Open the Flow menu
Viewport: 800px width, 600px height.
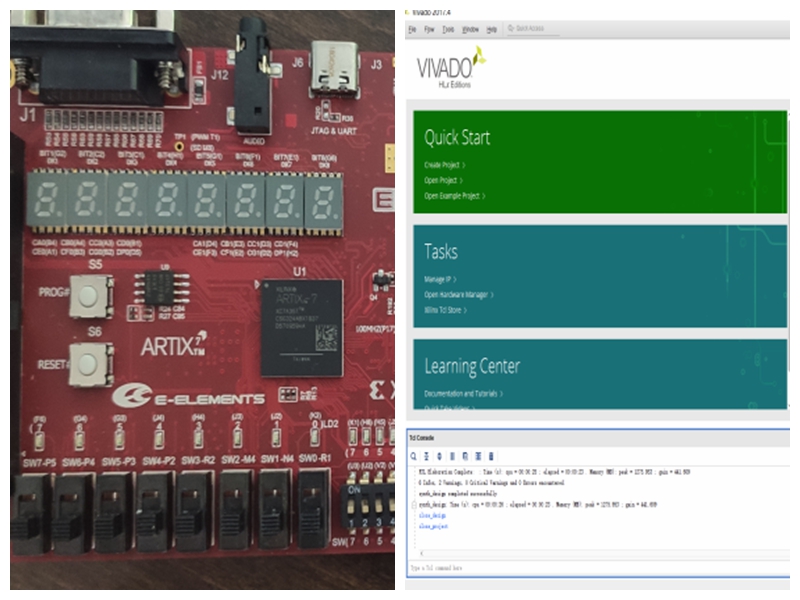[428, 30]
